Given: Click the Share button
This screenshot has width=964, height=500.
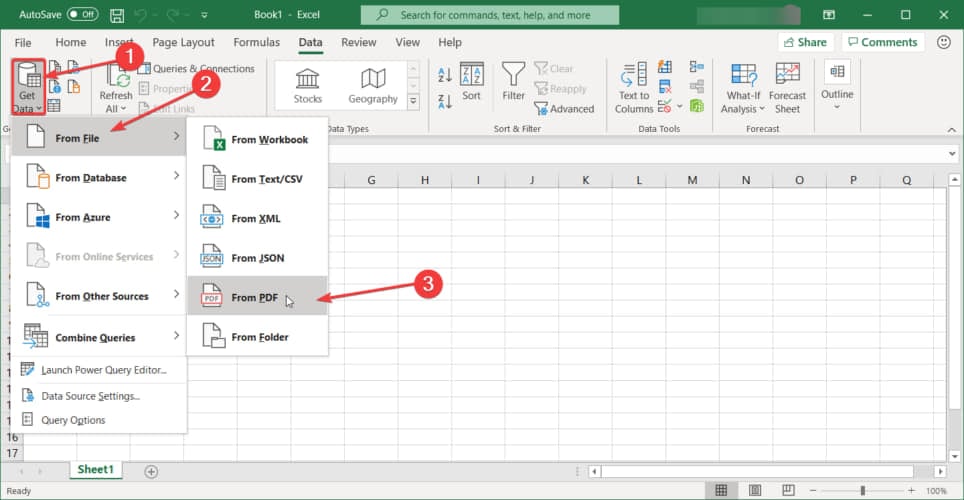Looking at the screenshot, I should click(x=804, y=42).
